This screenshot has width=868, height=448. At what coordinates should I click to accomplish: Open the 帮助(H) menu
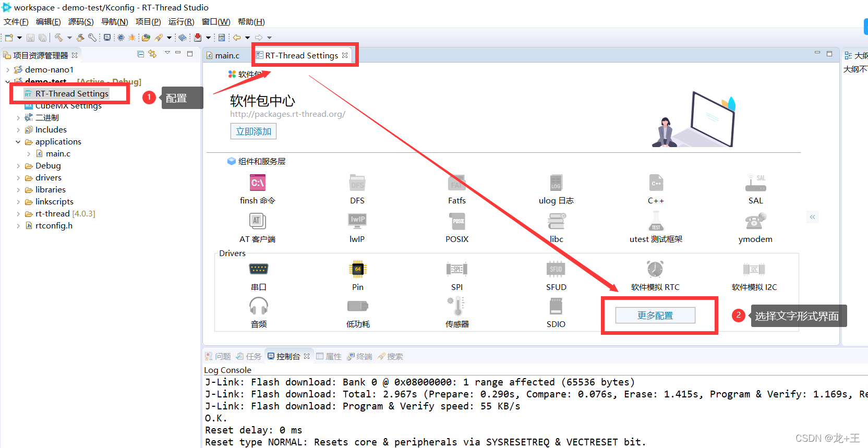[x=251, y=21]
